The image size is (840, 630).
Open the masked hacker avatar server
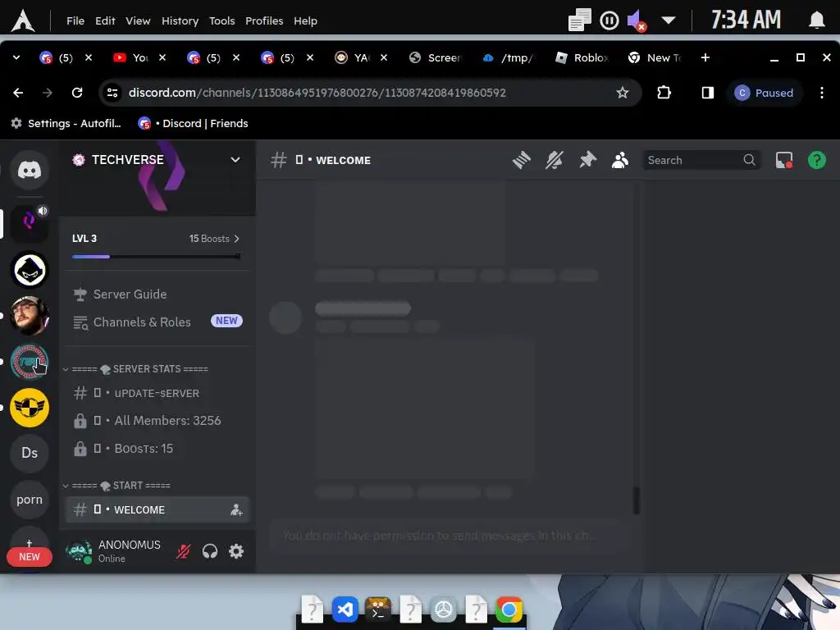(x=30, y=270)
